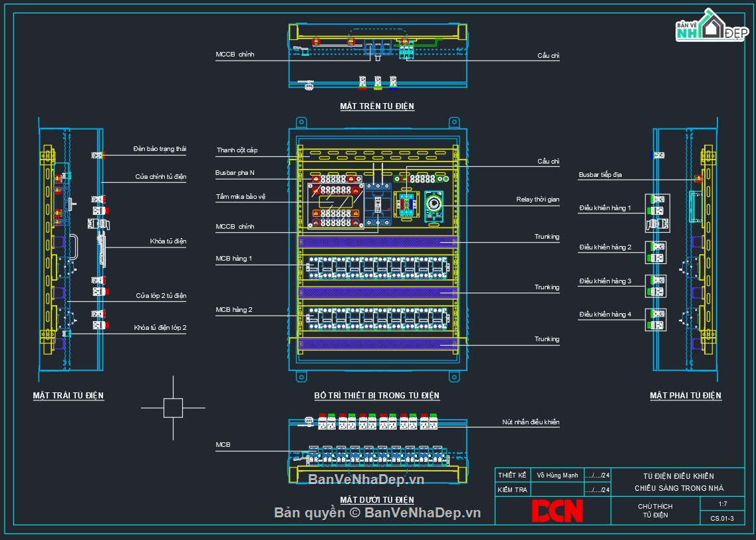Click the MCB hàng 1 breaker strip
This screenshot has height=540, width=756.
click(376, 266)
